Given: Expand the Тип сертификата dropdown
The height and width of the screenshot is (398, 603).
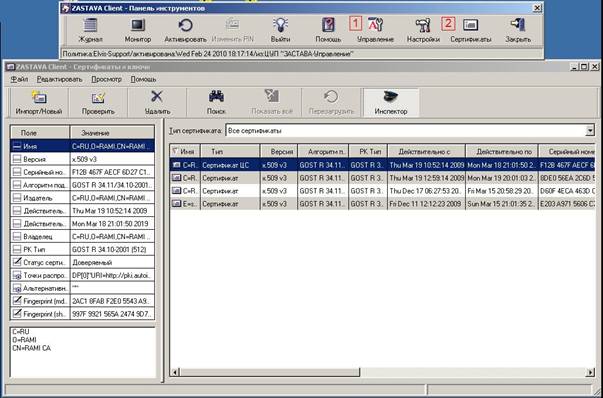Looking at the screenshot, I should [590, 131].
